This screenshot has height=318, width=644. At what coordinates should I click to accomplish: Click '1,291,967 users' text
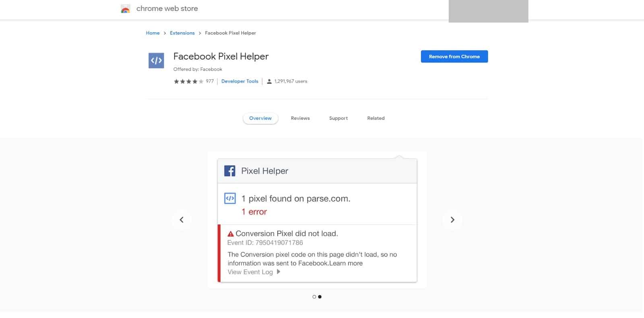[x=291, y=81]
